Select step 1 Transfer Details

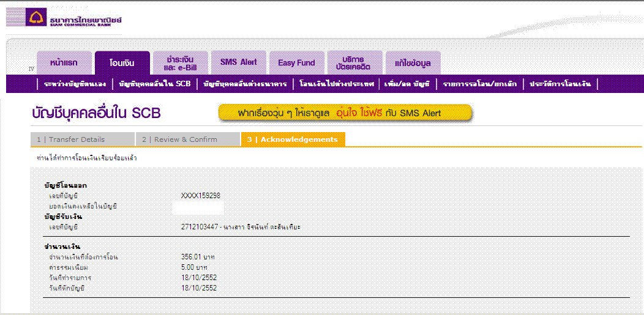83,139
